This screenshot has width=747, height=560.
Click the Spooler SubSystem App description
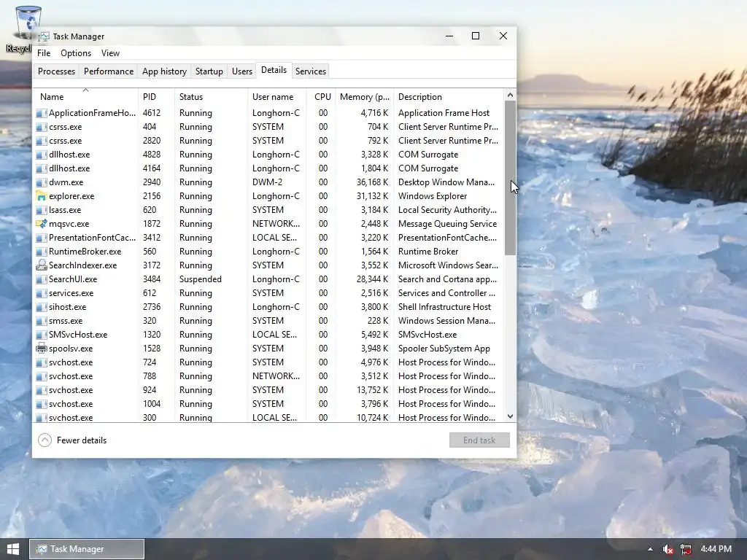point(444,349)
